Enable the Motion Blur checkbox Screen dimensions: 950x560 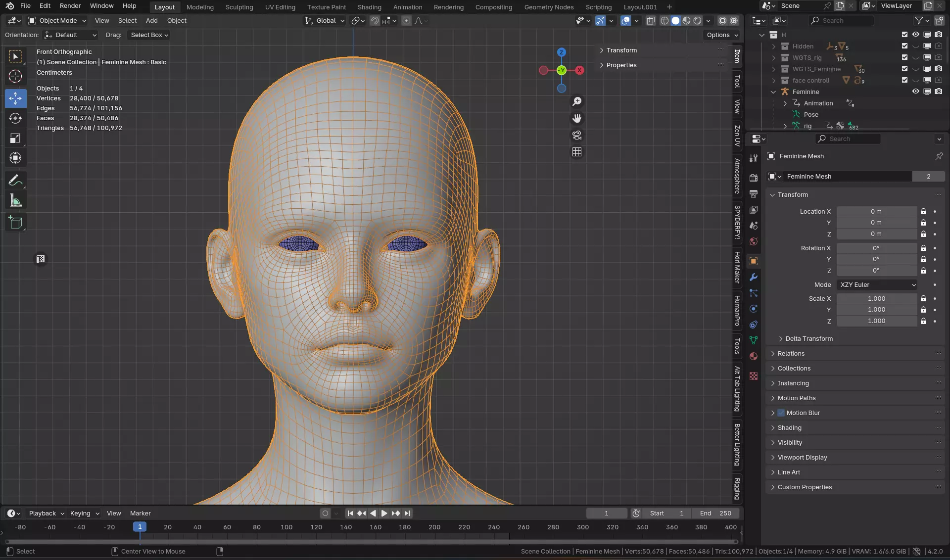tap(781, 413)
